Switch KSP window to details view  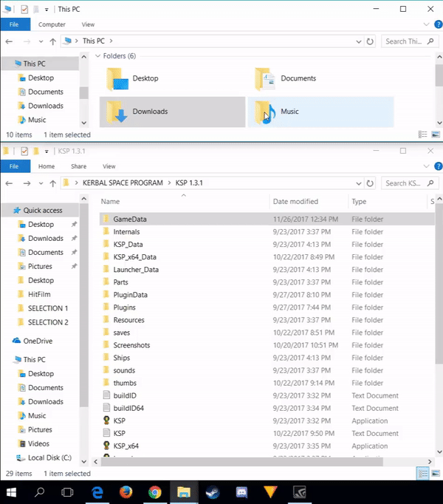[x=423, y=474]
